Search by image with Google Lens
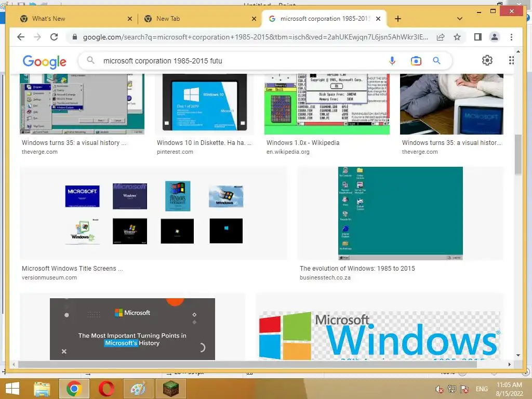The height and width of the screenshot is (399, 532). 416,61
